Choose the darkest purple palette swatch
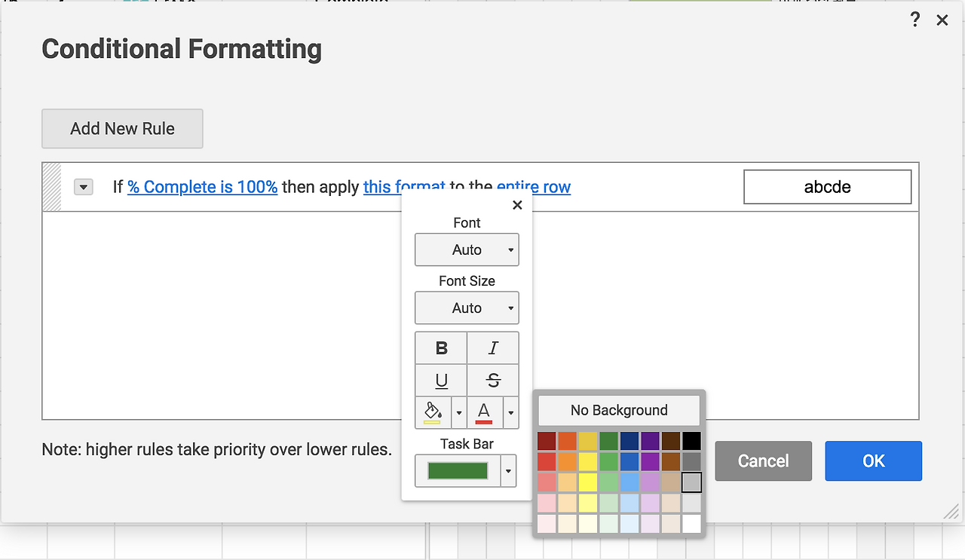This screenshot has height=560, width=965. click(x=650, y=441)
